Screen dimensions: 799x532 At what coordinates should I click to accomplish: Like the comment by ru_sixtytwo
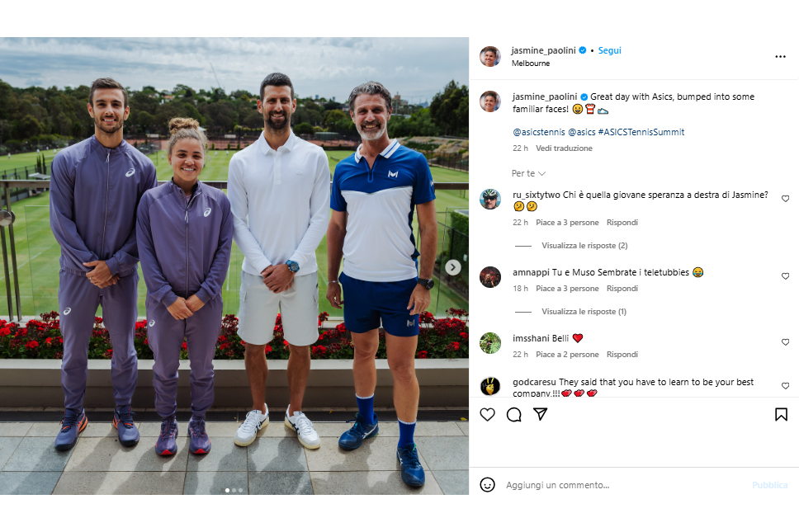pyautogui.click(x=785, y=199)
